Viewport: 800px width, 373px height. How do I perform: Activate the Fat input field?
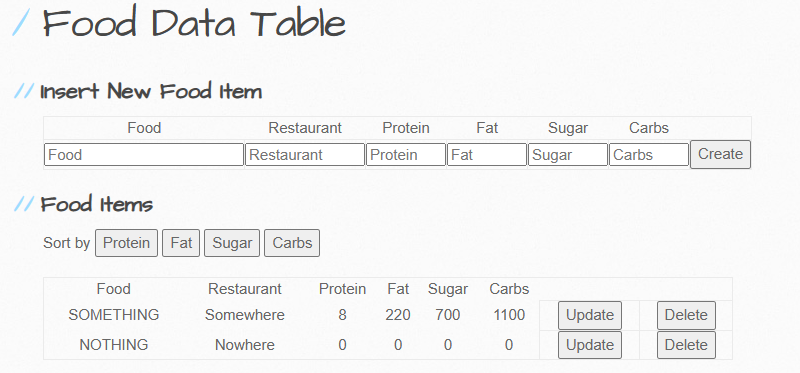[487, 155]
